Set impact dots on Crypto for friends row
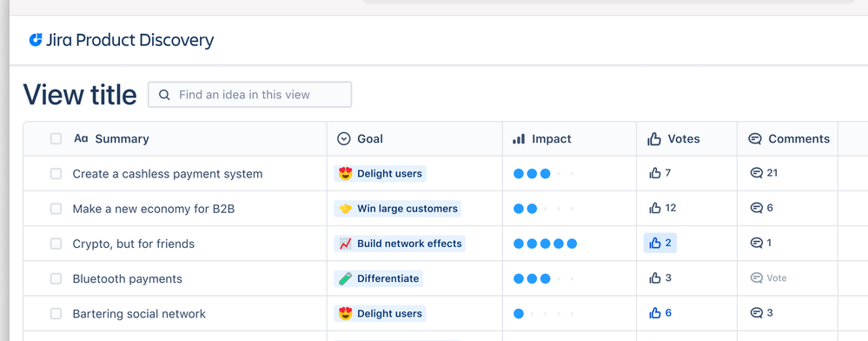 coord(546,244)
